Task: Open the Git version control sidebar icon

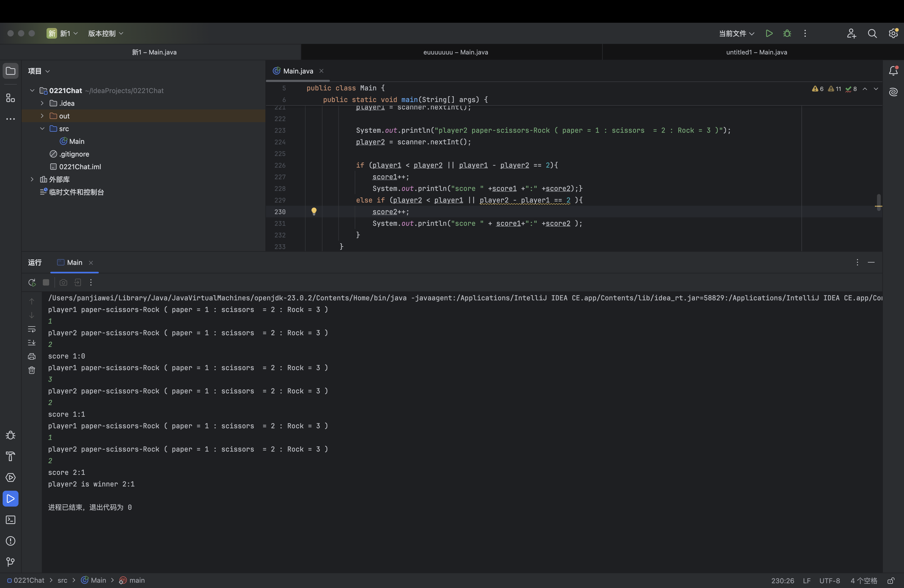Action: point(11,562)
